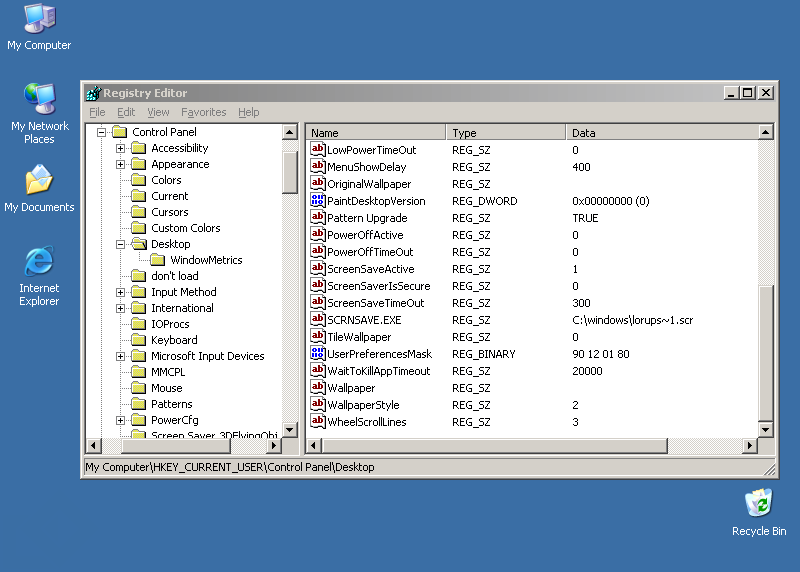Click the Control Panel folder icon
The width and height of the screenshot is (800, 572).
pos(119,132)
